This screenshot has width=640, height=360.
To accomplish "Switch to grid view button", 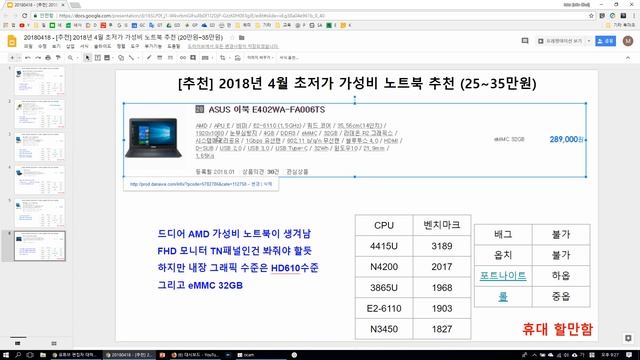I will pyautogui.click(x=54, y=343).
